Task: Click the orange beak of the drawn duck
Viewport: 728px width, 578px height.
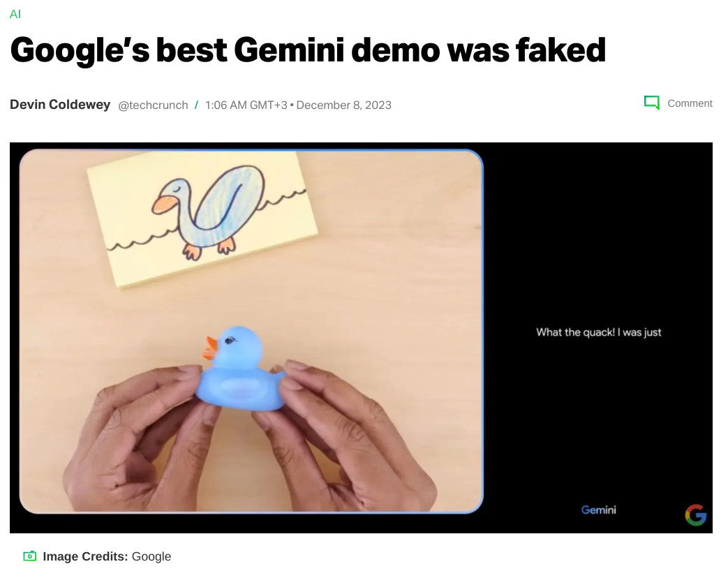Action: [x=163, y=205]
